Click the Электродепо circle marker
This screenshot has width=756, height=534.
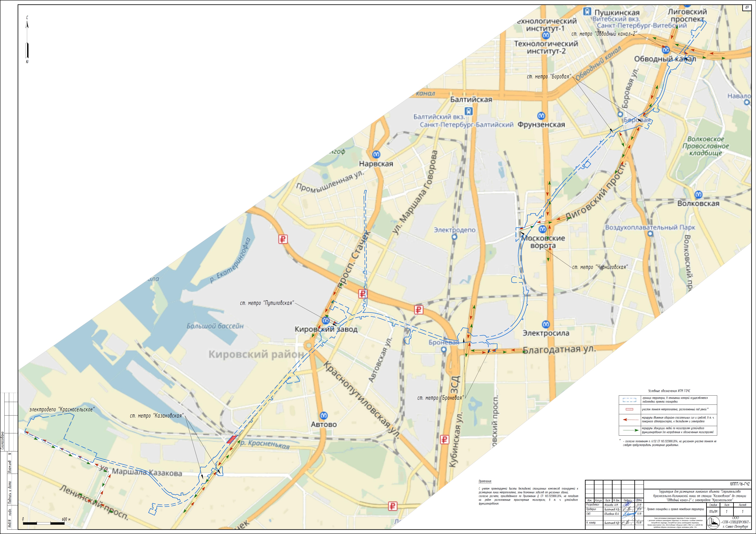(x=454, y=237)
